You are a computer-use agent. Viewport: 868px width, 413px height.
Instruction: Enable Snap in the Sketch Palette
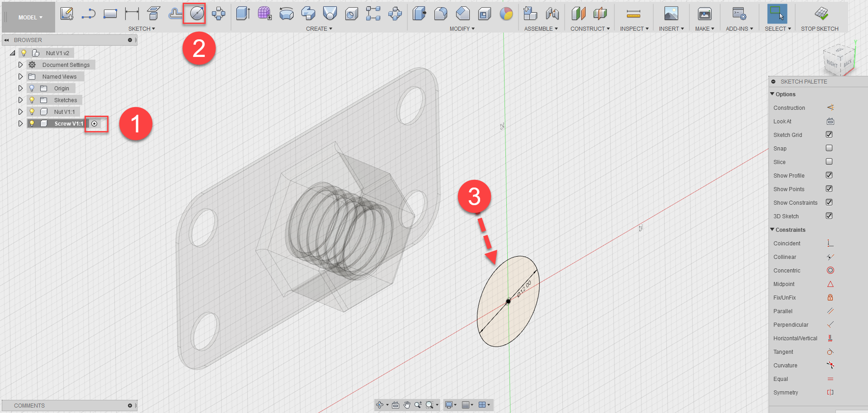click(829, 148)
